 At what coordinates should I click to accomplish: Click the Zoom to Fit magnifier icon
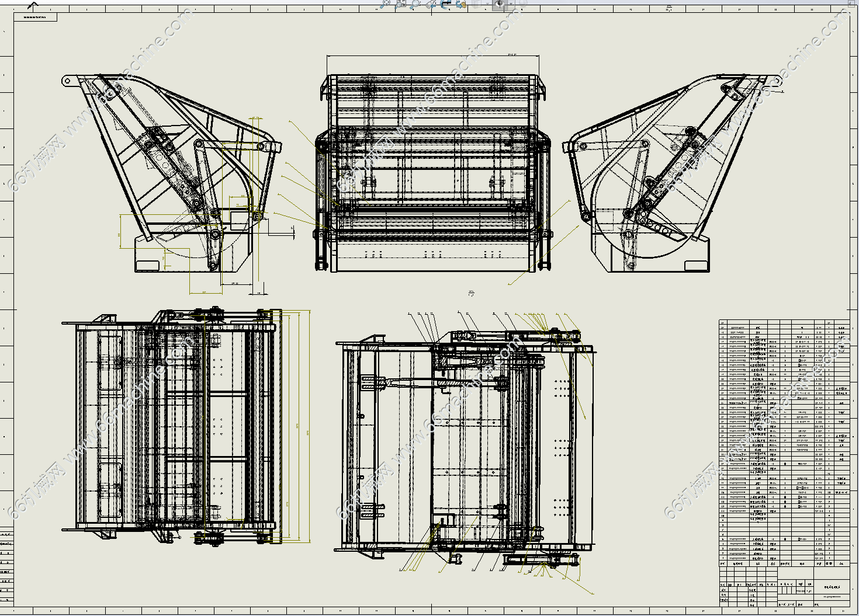coord(385,4)
